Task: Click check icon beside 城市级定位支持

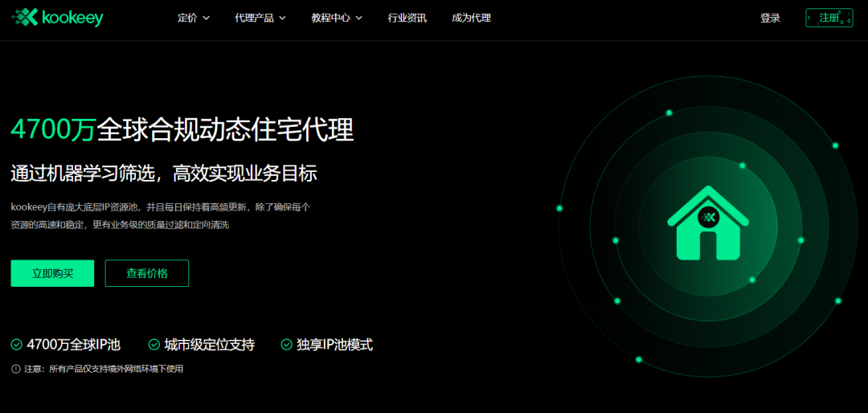Action: coord(154,345)
